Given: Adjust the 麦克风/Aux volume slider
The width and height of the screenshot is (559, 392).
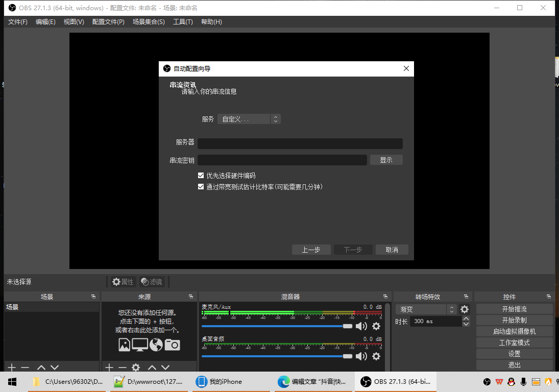Looking at the screenshot, I should 277,326.
